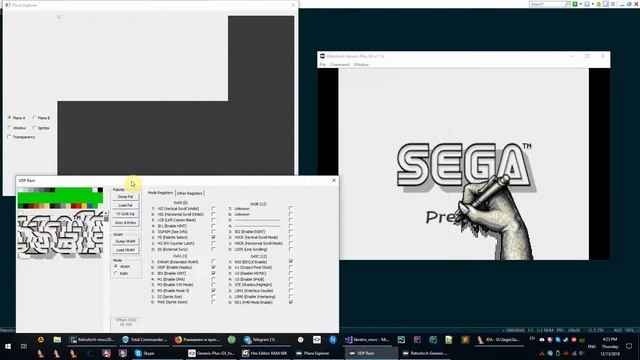Toggle Transparency checkbox in Plane Explorer
The image size is (640, 360).
coord(9,137)
